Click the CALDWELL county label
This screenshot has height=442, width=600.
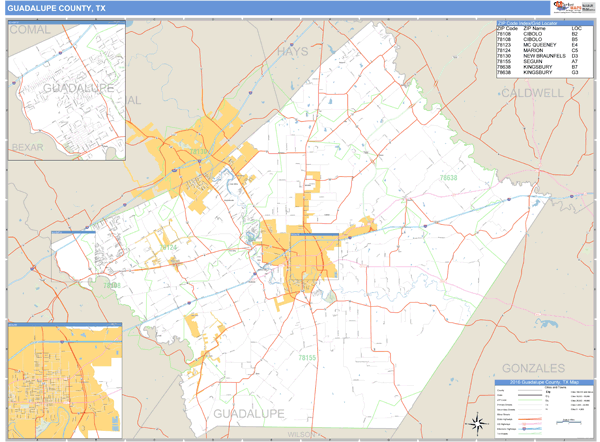533,93
